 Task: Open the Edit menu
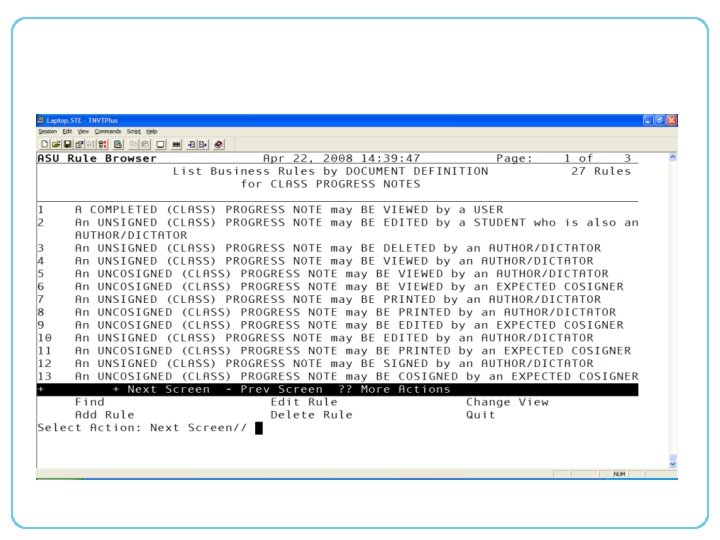click(68, 131)
